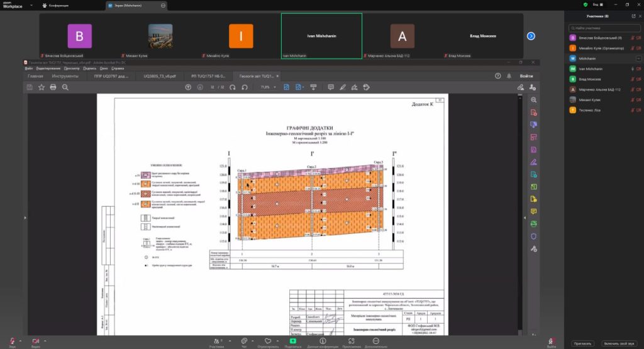Click the Zoom microphone icon in bottom toolbar

(12, 340)
